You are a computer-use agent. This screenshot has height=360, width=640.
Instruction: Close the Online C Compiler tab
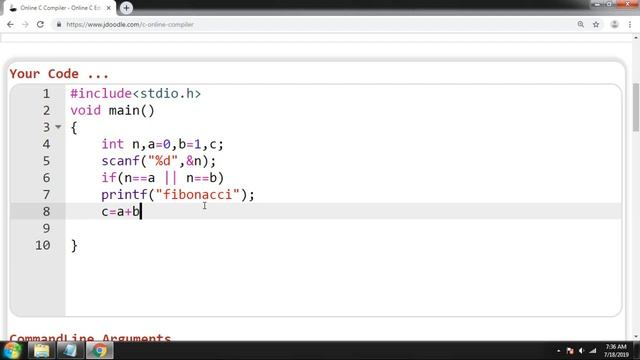(x=109, y=8)
